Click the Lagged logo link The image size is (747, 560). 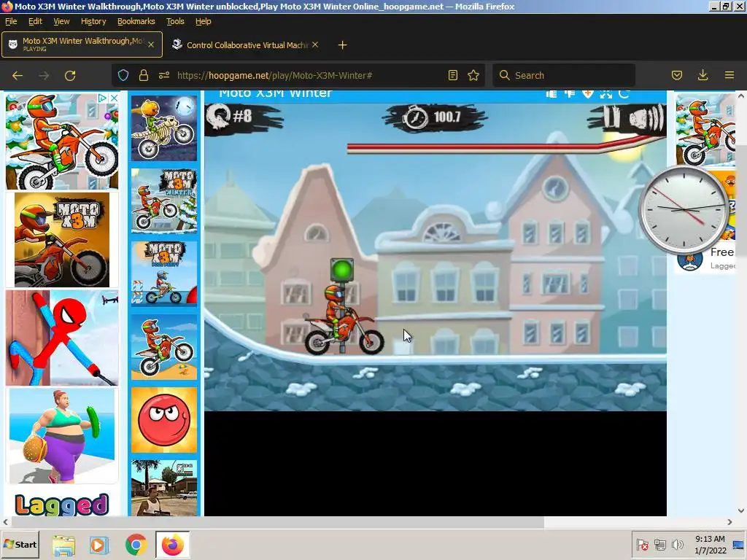[62, 504]
